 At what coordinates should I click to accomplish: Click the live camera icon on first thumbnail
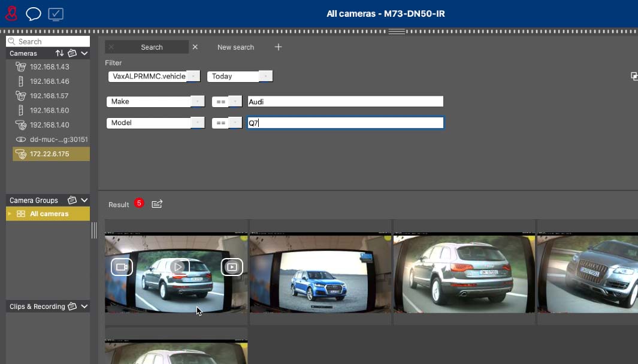click(x=122, y=267)
